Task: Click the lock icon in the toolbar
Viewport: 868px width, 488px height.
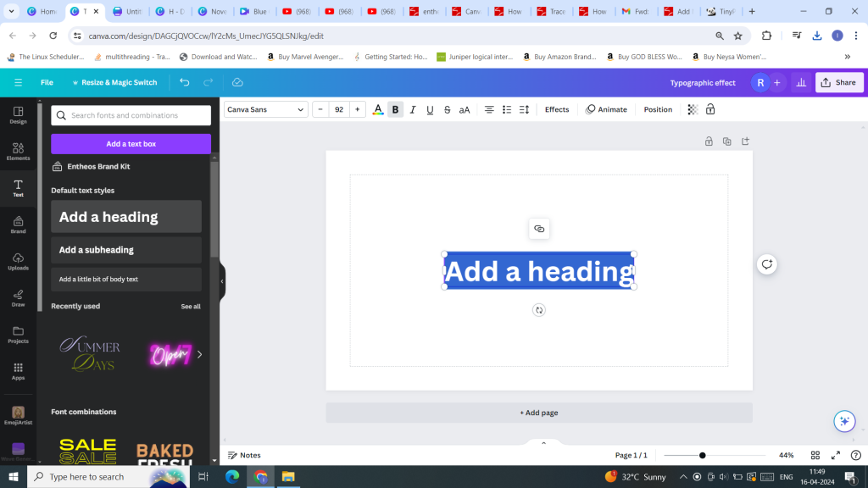Action: click(x=710, y=109)
